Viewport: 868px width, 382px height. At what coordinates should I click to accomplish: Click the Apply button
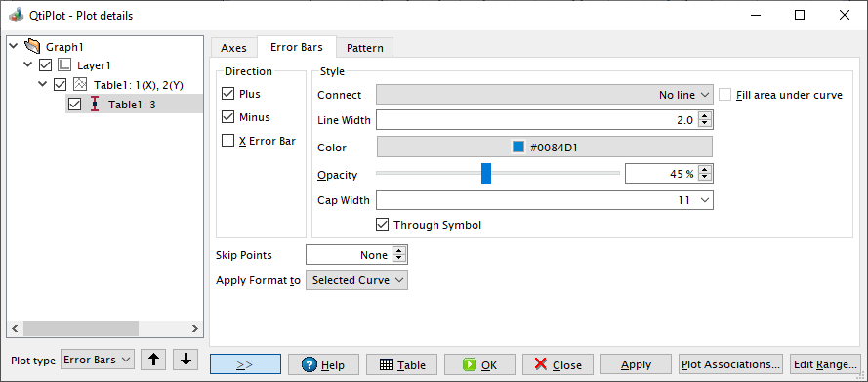coord(636,364)
